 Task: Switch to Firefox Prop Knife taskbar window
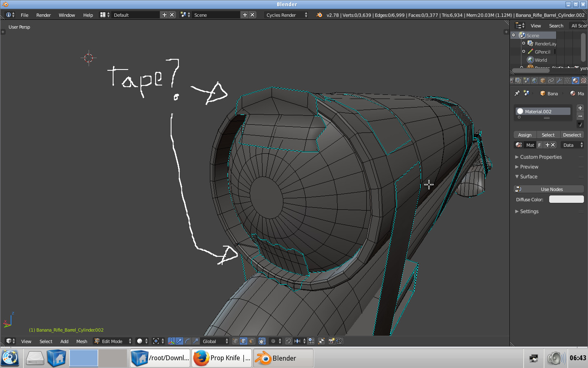(222, 358)
